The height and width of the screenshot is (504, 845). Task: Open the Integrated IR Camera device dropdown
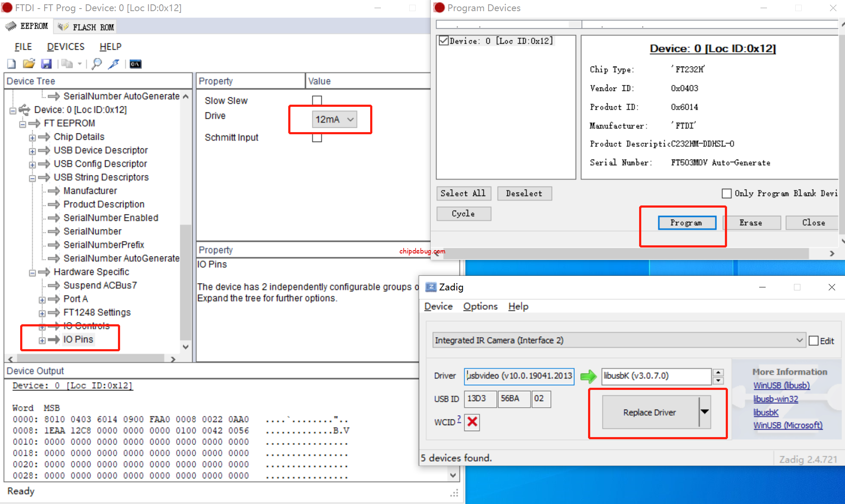pyautogui.click(x=619, y=340)
